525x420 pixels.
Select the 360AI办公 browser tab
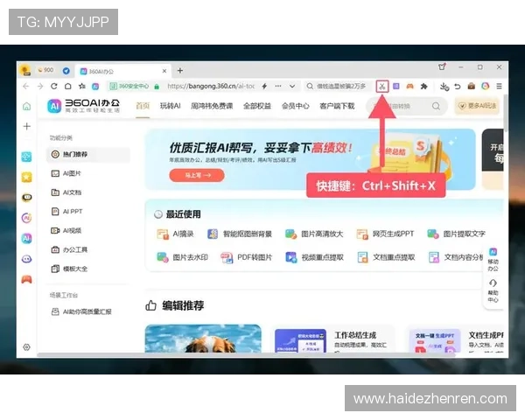(x=122, y=71)
